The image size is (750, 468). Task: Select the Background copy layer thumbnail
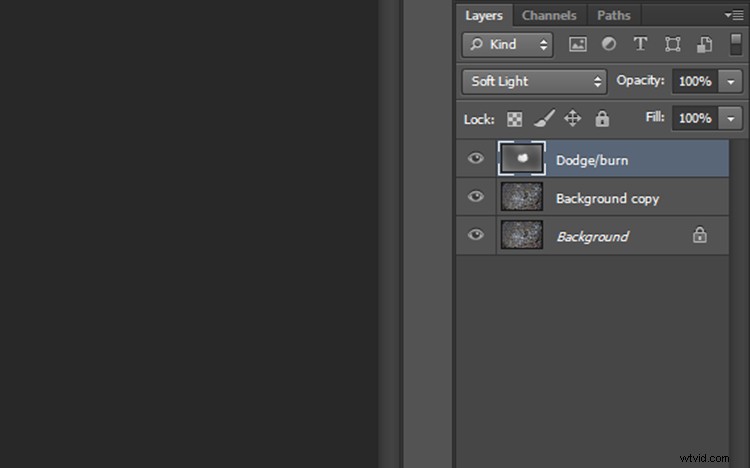[x=522, y=197]
